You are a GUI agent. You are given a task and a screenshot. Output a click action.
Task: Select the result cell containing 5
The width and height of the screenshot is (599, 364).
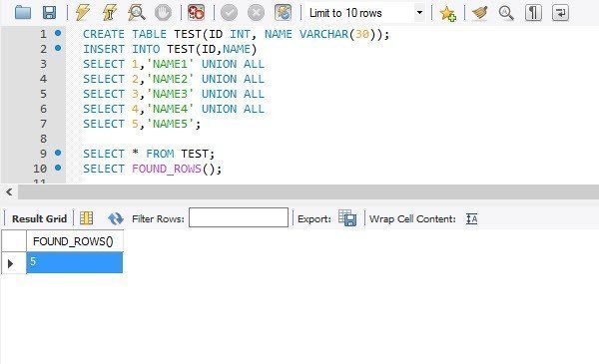pyautogui.click(x=75, y=262)
